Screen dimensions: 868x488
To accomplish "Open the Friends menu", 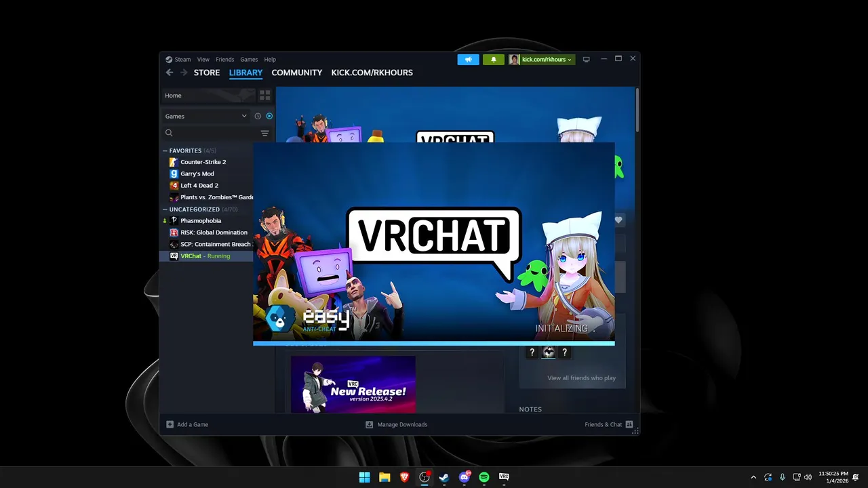I will coord(225,60).
